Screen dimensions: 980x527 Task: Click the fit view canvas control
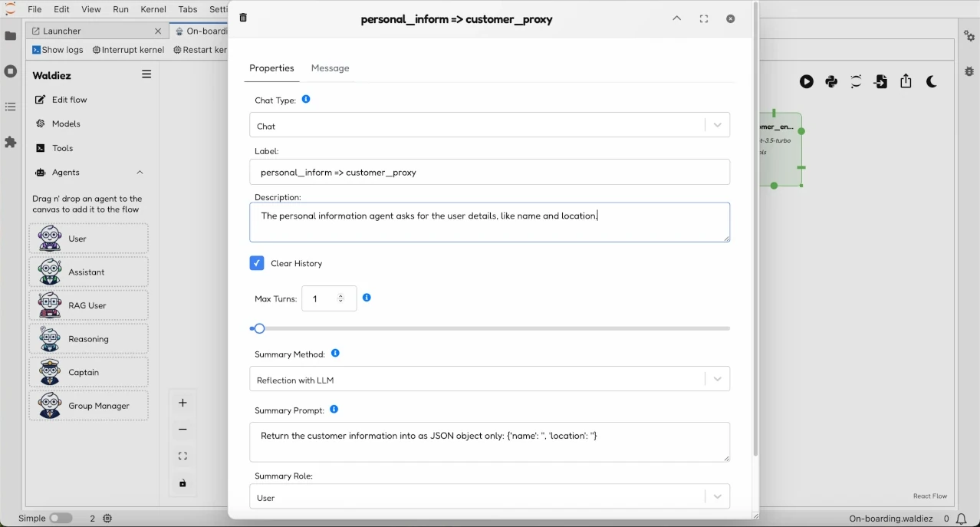click(183, 456)
